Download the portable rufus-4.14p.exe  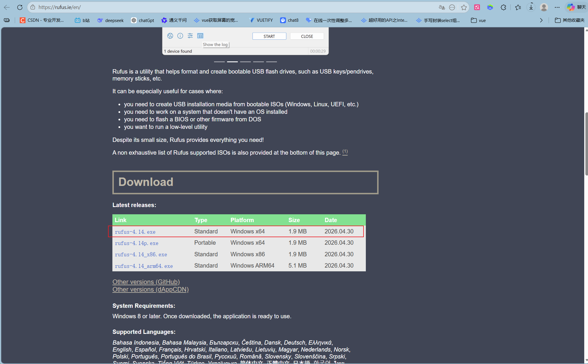[x=136, y=243]
